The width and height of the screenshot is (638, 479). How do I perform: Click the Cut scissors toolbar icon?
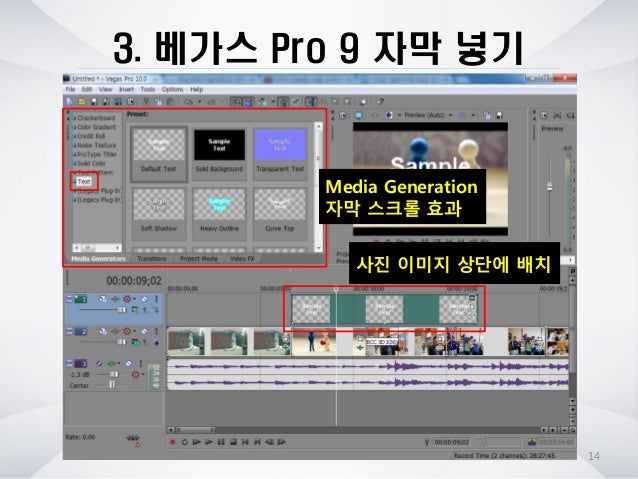pyautogui.click(x=146, y=101)
